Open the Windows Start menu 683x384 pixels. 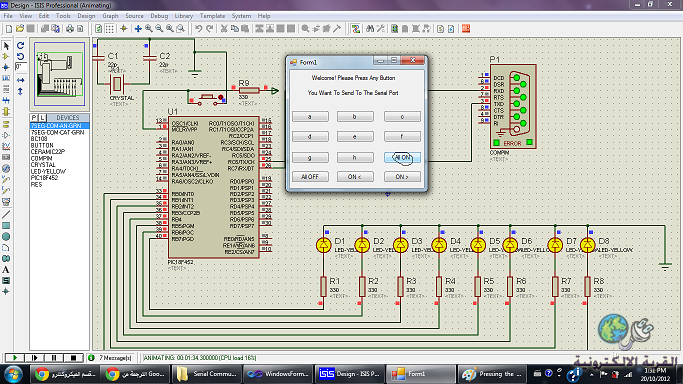pos(13,374)
